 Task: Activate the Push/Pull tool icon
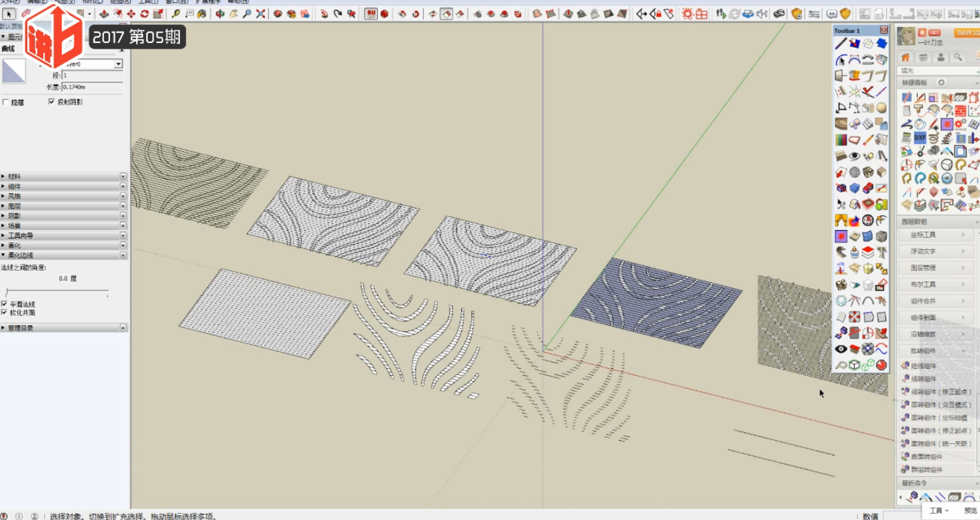(104, 14)
